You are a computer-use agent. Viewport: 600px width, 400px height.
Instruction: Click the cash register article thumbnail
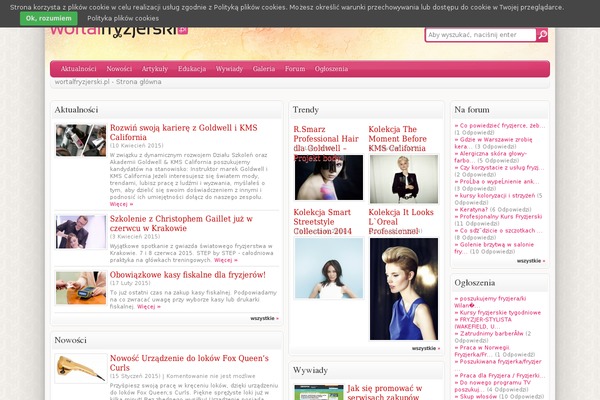(81, 288)
